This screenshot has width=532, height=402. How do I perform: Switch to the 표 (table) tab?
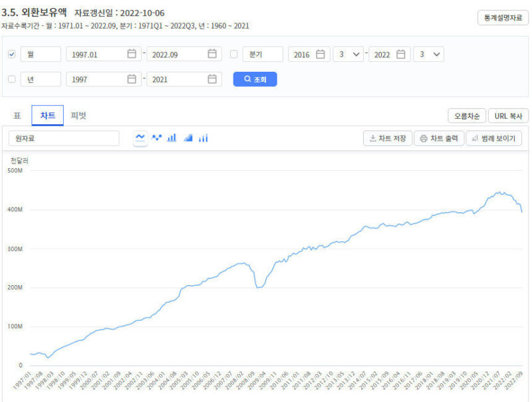tap(17, 116)
